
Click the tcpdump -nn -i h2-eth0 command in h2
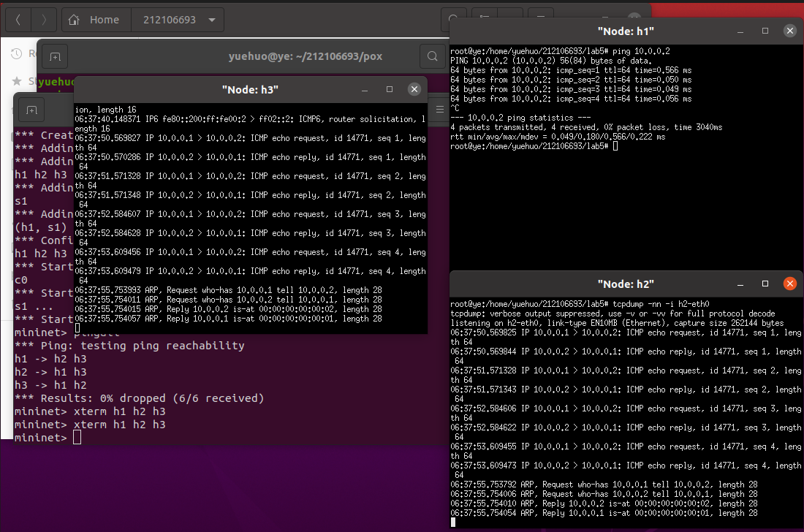click(x=580, y=304)
